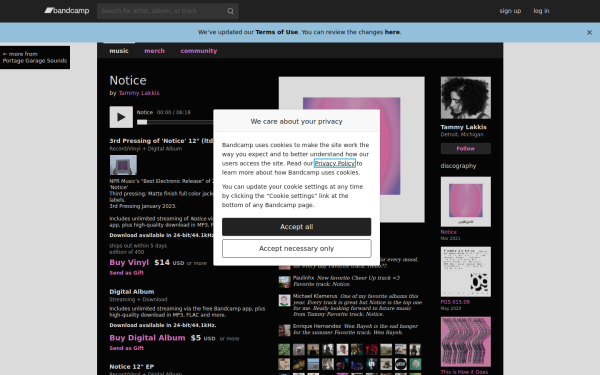
Task: Open Michael Klamerus supporter avatar
Action: coord(284,300)
